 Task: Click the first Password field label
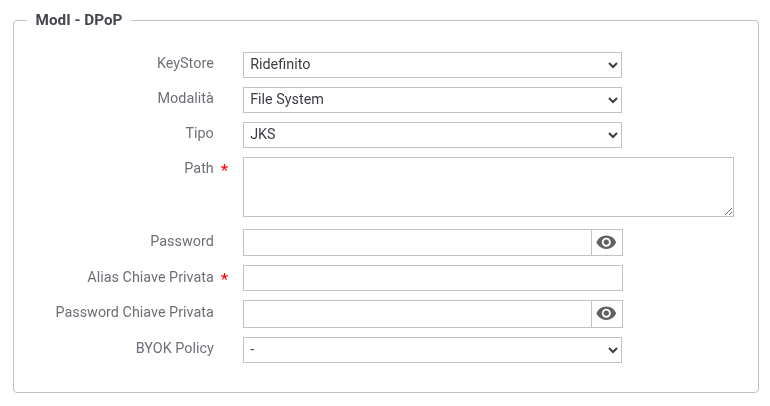tap(181, 241)
